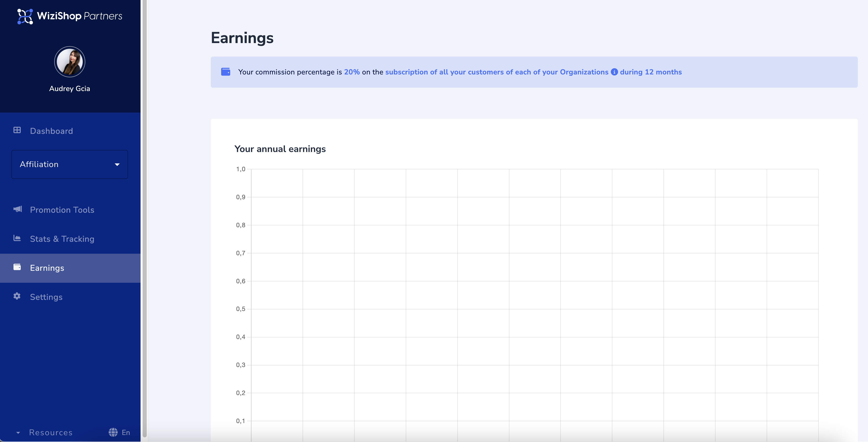Go to Promotion Tools
The image size is (868, 442).
point(70,210)
